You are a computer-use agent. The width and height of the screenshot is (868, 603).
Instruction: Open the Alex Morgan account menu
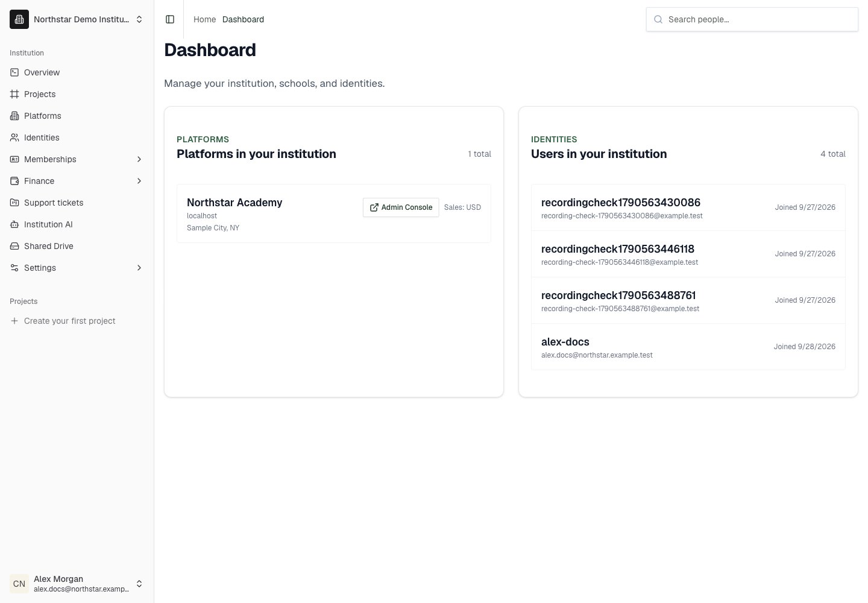pos(77,584)
